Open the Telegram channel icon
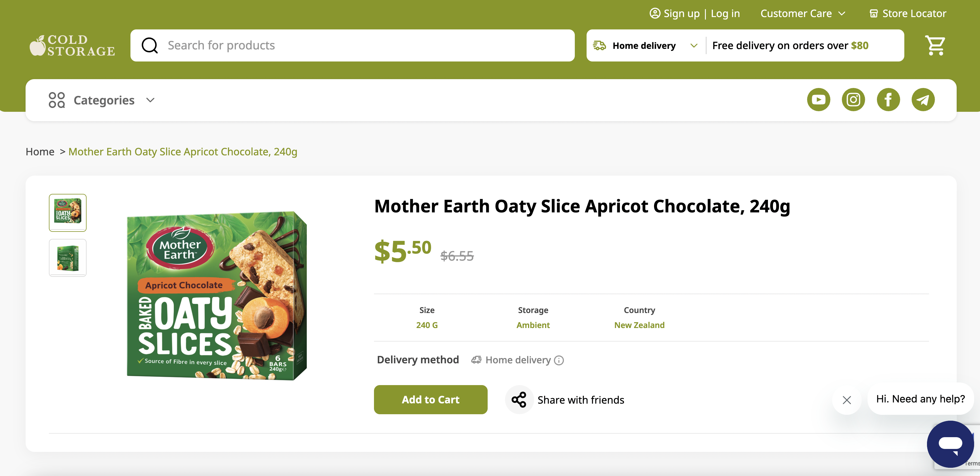This screenshot has width=980, height=476. tap(923, 100)
